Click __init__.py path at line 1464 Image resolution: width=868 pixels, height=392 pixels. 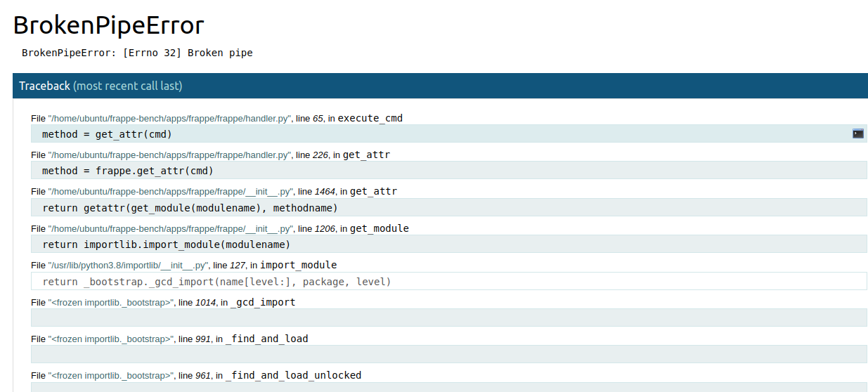tap(171, 192)
